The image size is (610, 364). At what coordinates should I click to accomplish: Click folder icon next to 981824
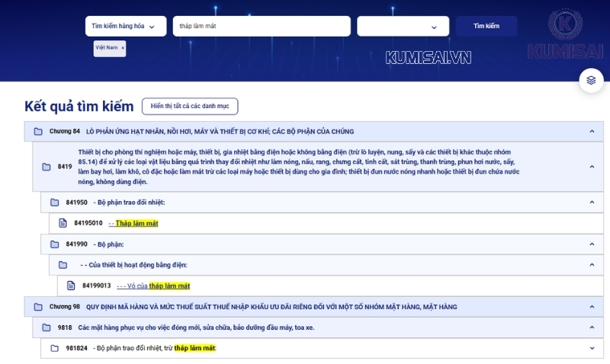tap(55, 348)
